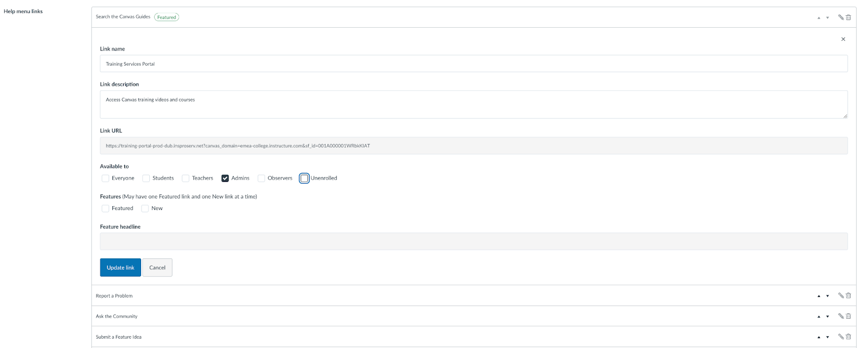Screen dimensions: 868x348
Task: Click the Feature headline field
Action: 474,242
